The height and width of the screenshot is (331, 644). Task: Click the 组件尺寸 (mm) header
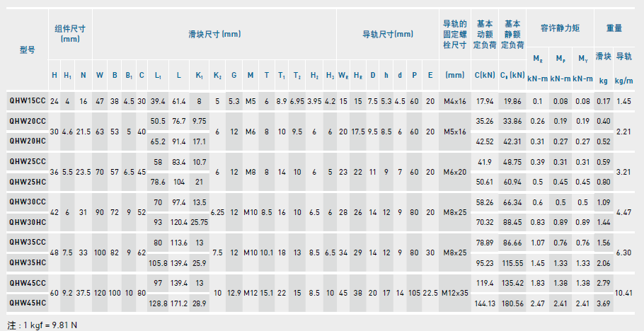pyautogui.click(x=70, y=33)
